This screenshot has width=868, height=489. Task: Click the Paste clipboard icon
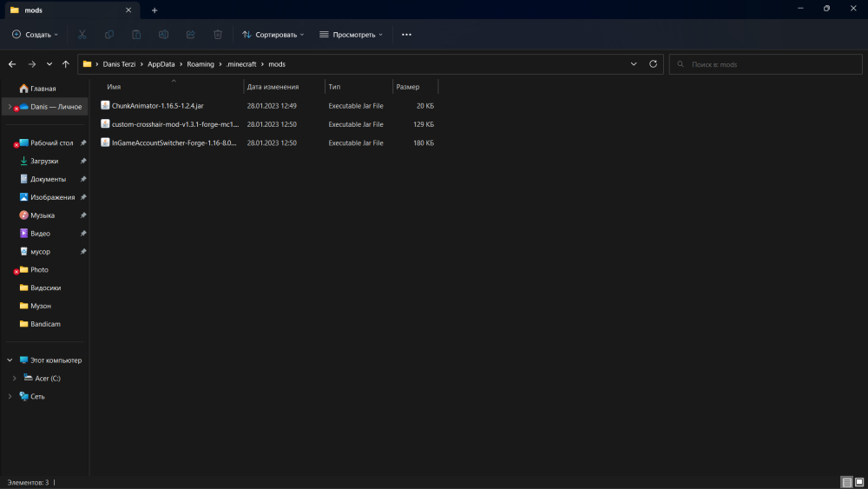[136, 35]
